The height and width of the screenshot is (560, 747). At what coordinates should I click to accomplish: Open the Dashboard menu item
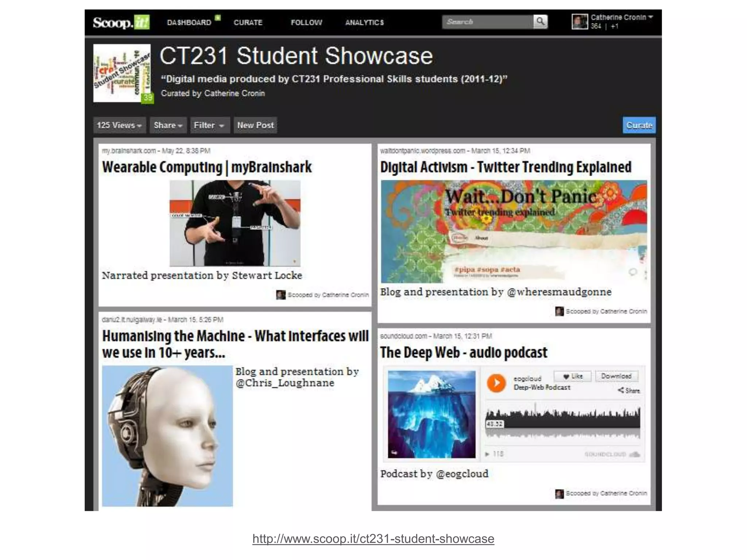[x=189, y=23]
